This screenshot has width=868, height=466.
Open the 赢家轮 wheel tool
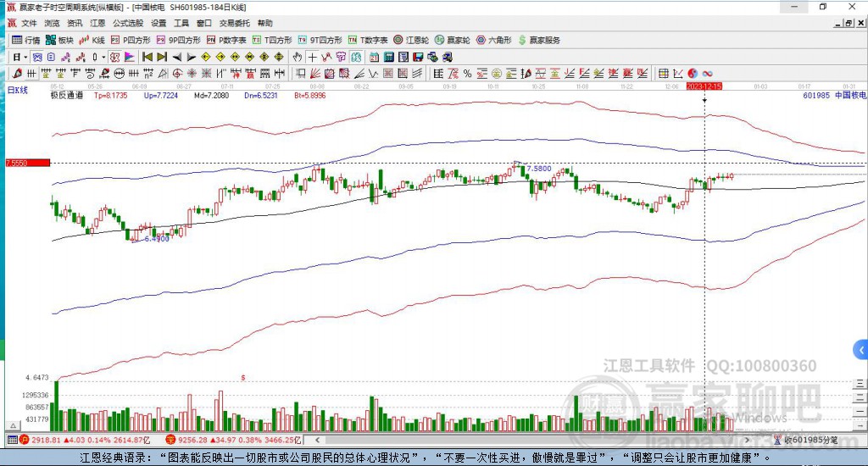click(x=453, y=40)
